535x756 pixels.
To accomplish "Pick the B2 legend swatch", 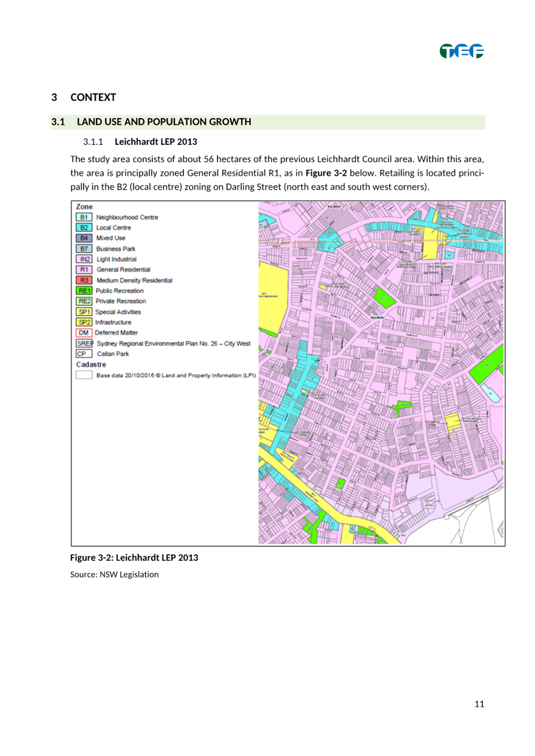I will [84, 228].
